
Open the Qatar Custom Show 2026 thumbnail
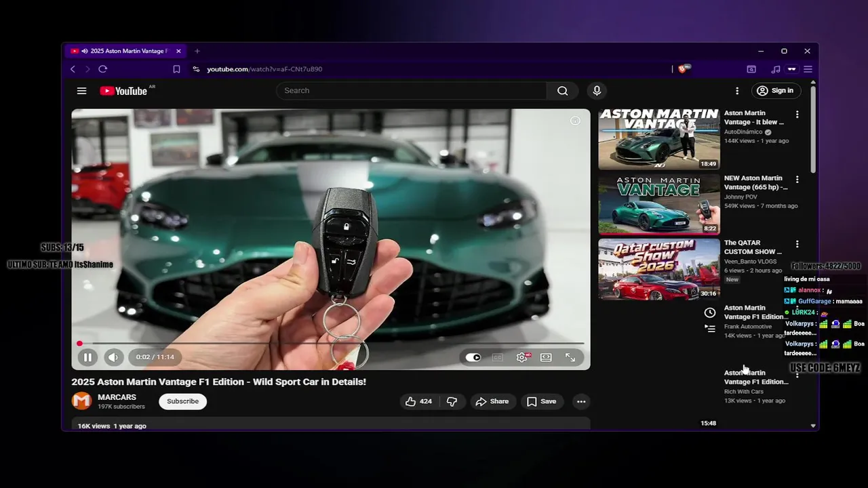point(659,269)
